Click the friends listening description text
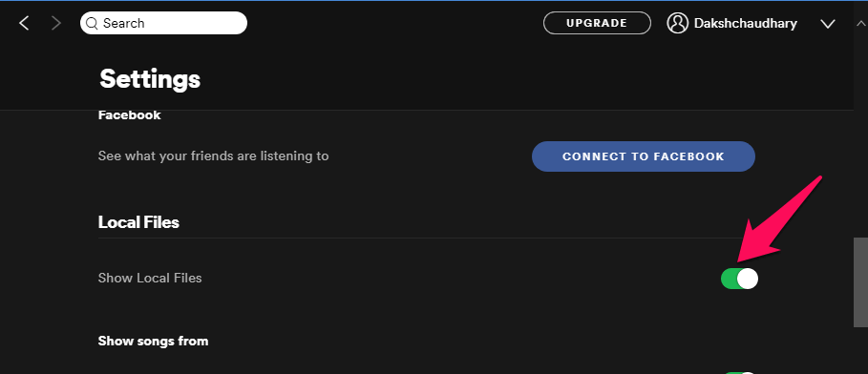This screenshot has height=374, width=868. (x=213, y=156)
